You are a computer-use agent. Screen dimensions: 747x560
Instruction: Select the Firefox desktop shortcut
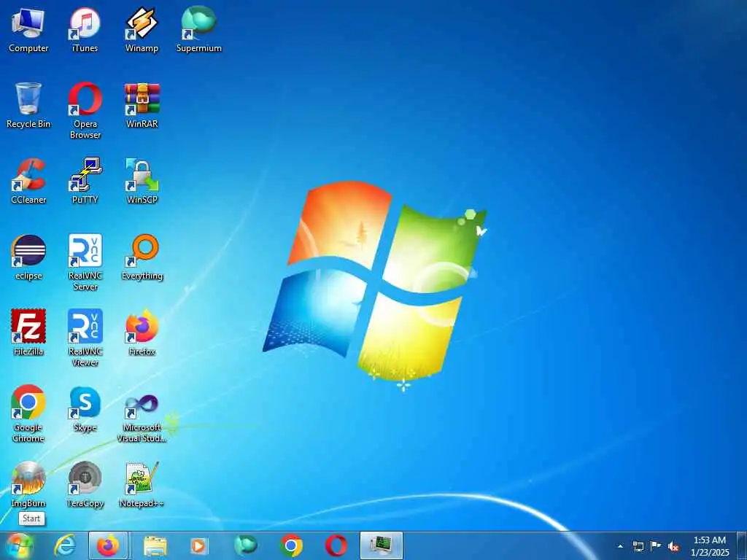[142, 332]
